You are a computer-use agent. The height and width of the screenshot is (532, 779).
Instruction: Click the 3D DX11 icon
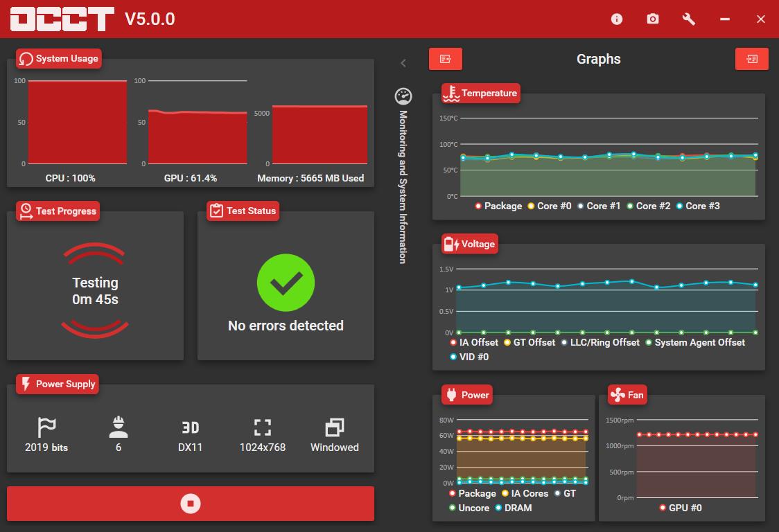(x=191, y=427)
